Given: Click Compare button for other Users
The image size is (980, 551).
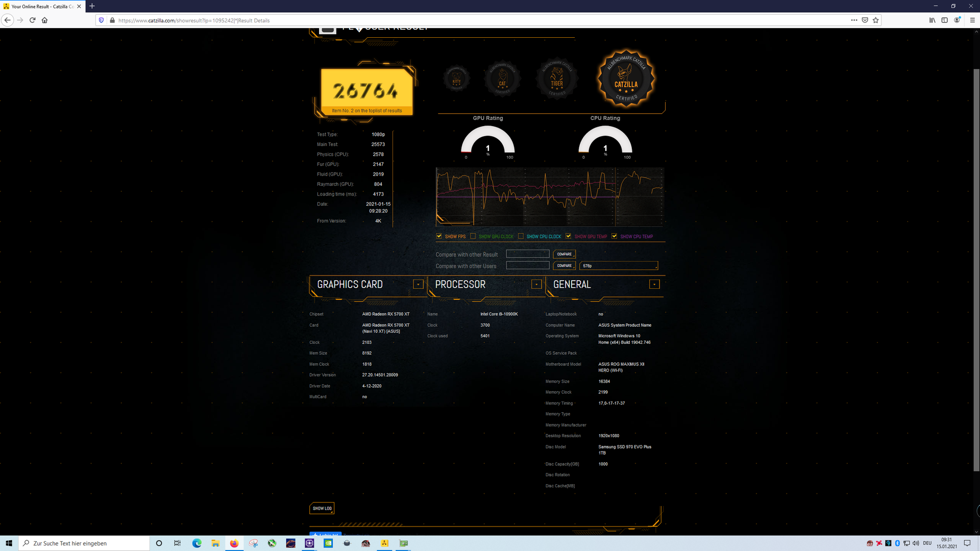Looking at the screenshot, I should click(564, 265).
